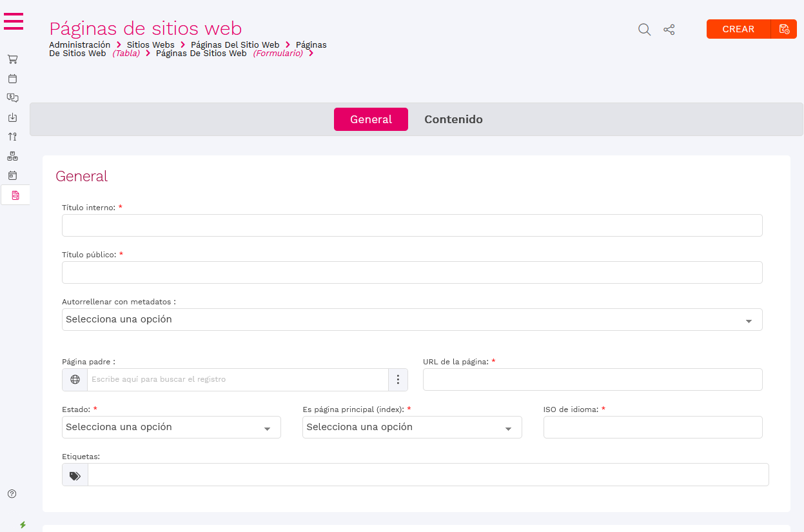804x532 pixels.
Task: Switch to the Contenido tab
Action: 453,119
